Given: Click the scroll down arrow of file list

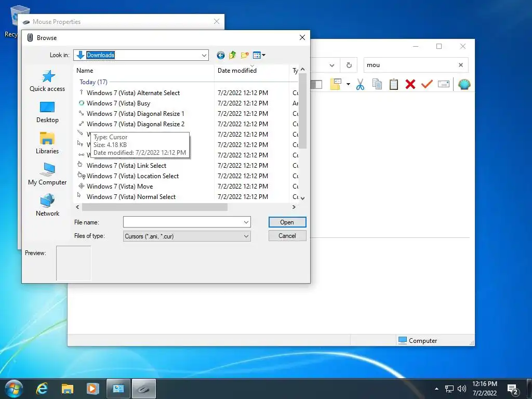Looking at the screenshot, I should pos(303,198).
